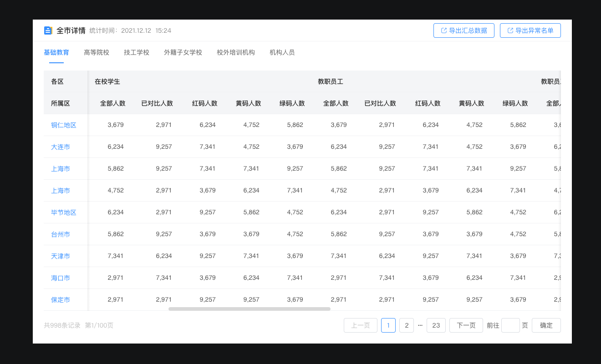Click the page number input field
The height and width of the screenshot is (364, 601).
tap(510, 325)
